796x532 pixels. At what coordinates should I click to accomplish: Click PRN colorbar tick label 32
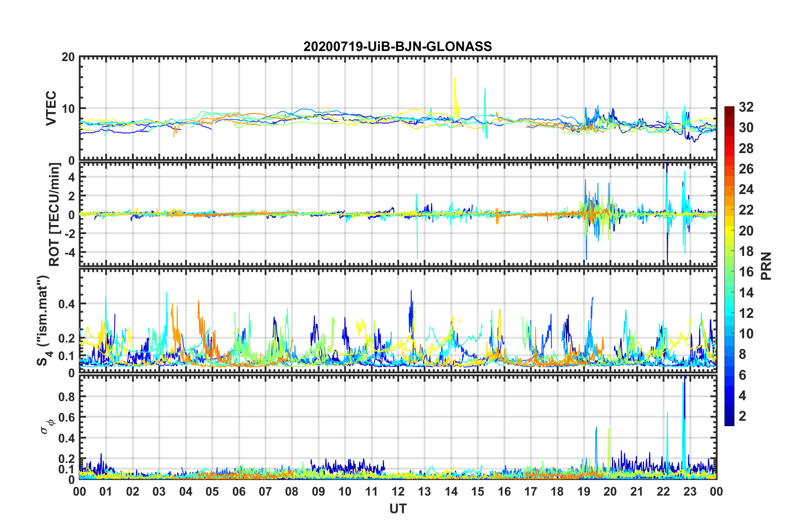tap(746, 107)
